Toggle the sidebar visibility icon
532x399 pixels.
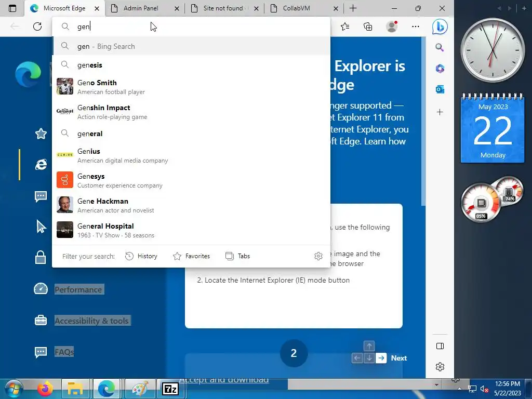coord(440,346)
